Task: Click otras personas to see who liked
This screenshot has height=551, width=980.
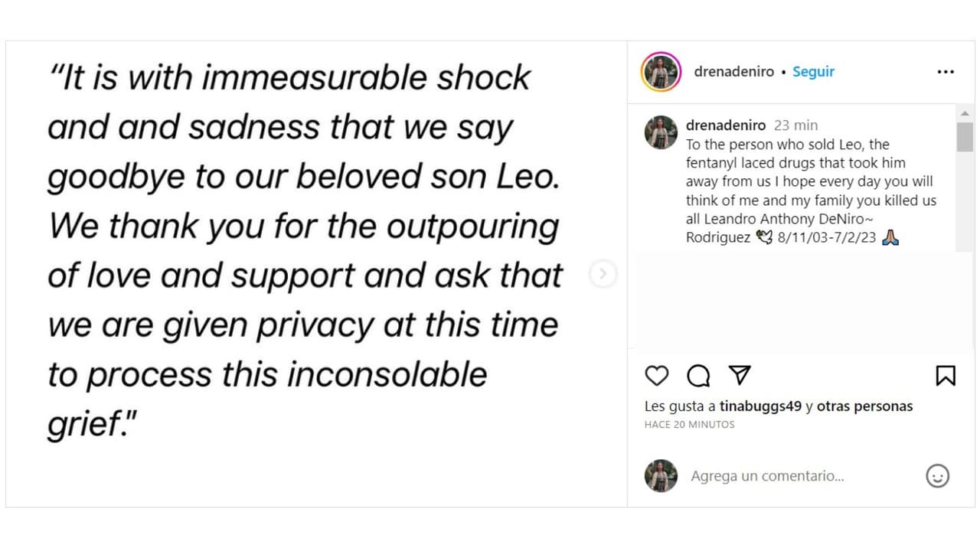Action: [x=866, y=406]
